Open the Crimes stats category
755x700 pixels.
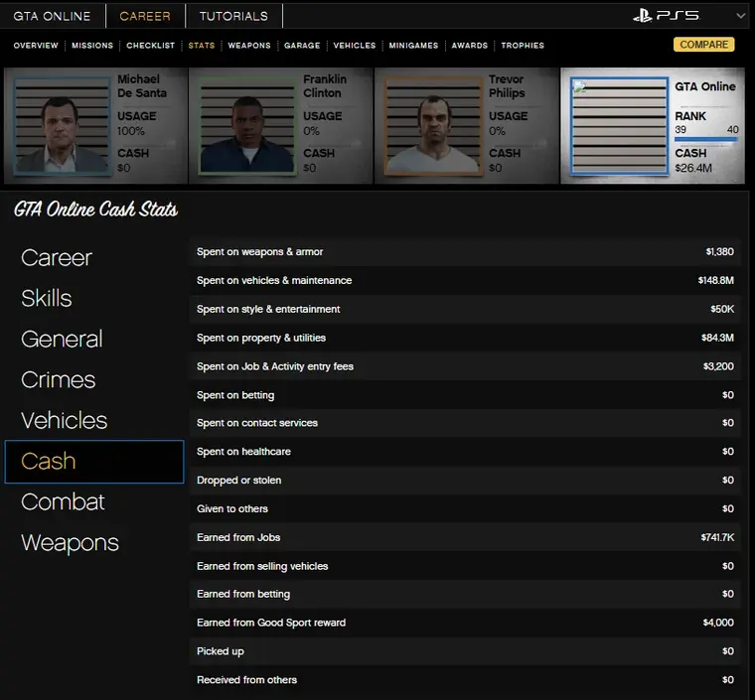click(x=59, y=380)
